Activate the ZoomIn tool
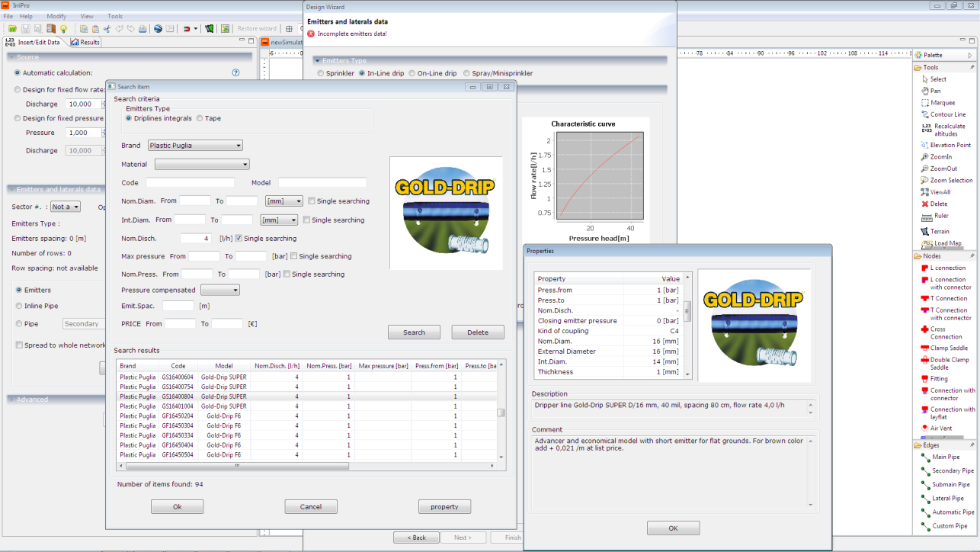This screenshot has height=552, width=980. coord(940,157)
